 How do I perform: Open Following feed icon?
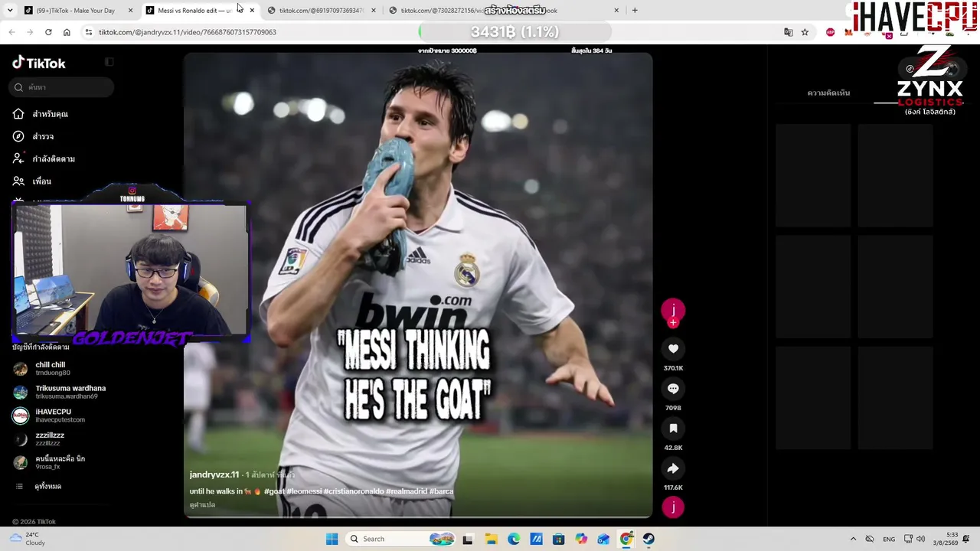pos(18,158)
